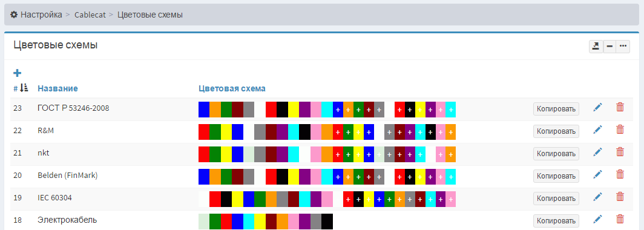Edit the IEC 60304 scheme pencil
This screenshot has height=230, width=644.
(597, 197)
